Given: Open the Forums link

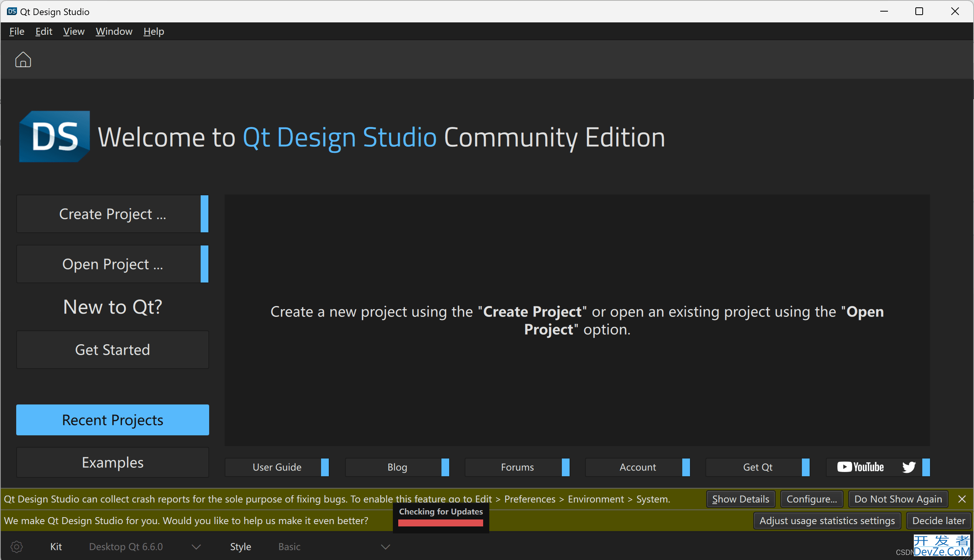Looking at the screenshot, I should [517, 467].
